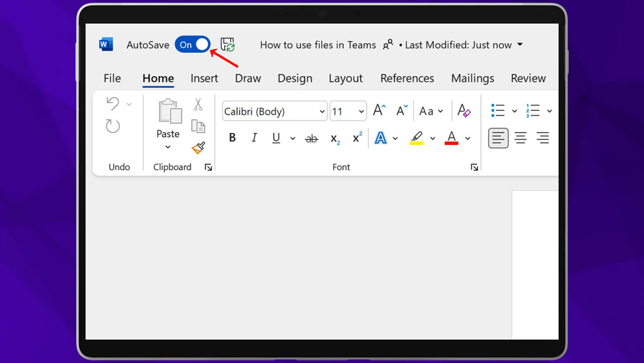Viewport: 644px width, 363px height.
Task: Click the Format Painter brush icon
Action: (x=198, y=148)
